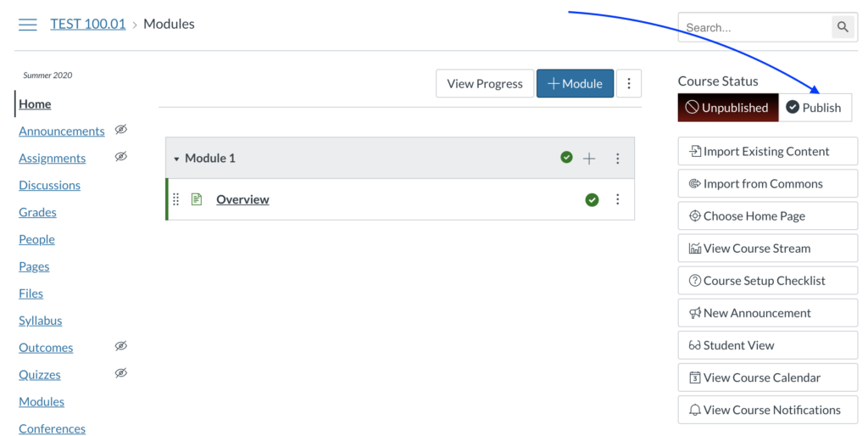Toggle Module 1 published green checkmark
The width and height of the screenshot is (868, 436).
coord(566,158)
